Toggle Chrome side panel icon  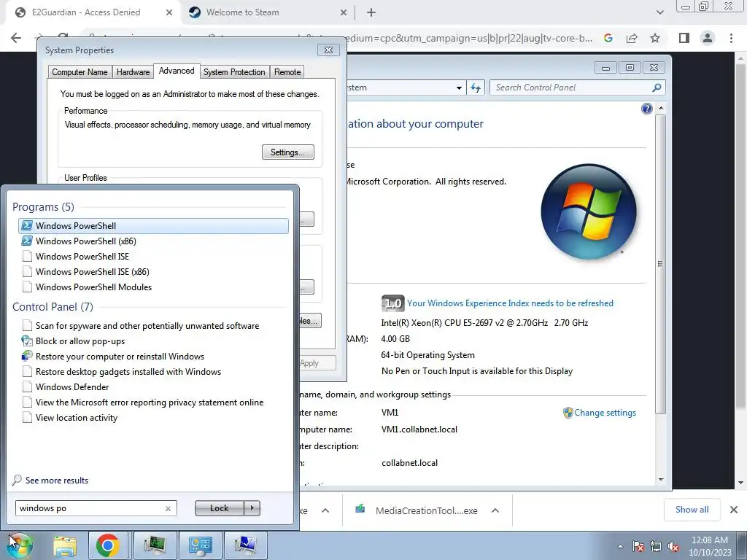click(684, 38)
